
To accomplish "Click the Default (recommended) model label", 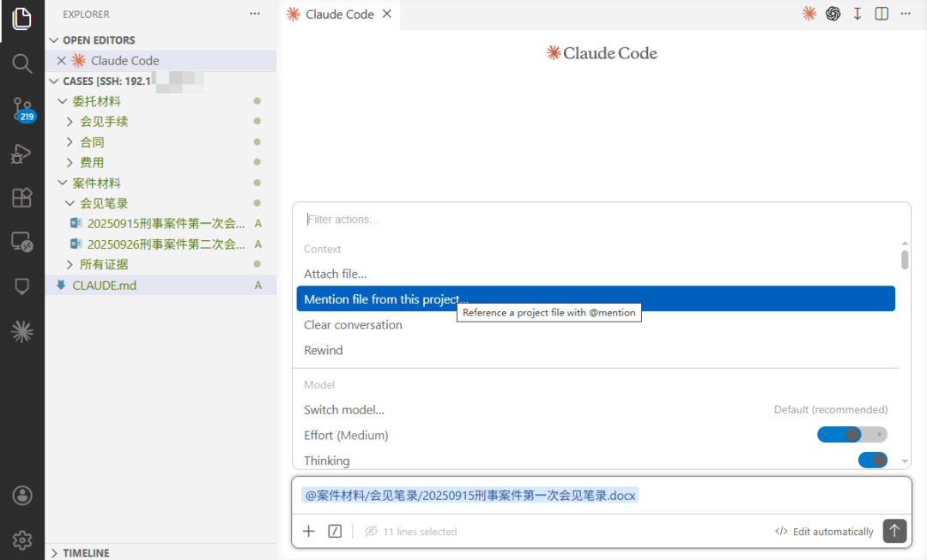I will (831, 409).
